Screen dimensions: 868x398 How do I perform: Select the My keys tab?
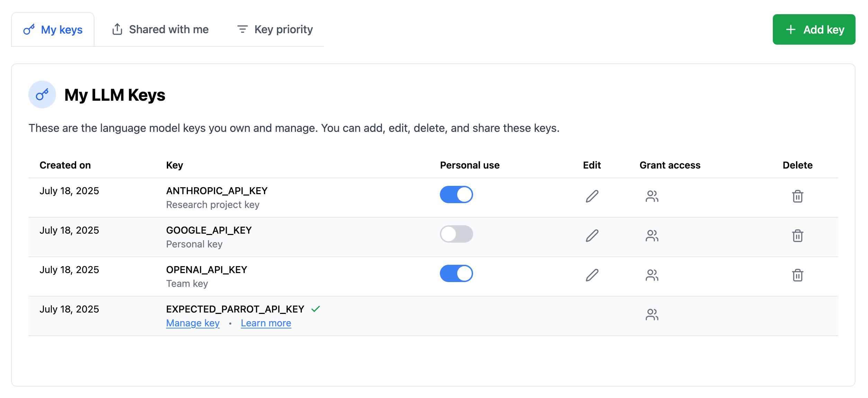pyautogui.click(x=53, y=30)
